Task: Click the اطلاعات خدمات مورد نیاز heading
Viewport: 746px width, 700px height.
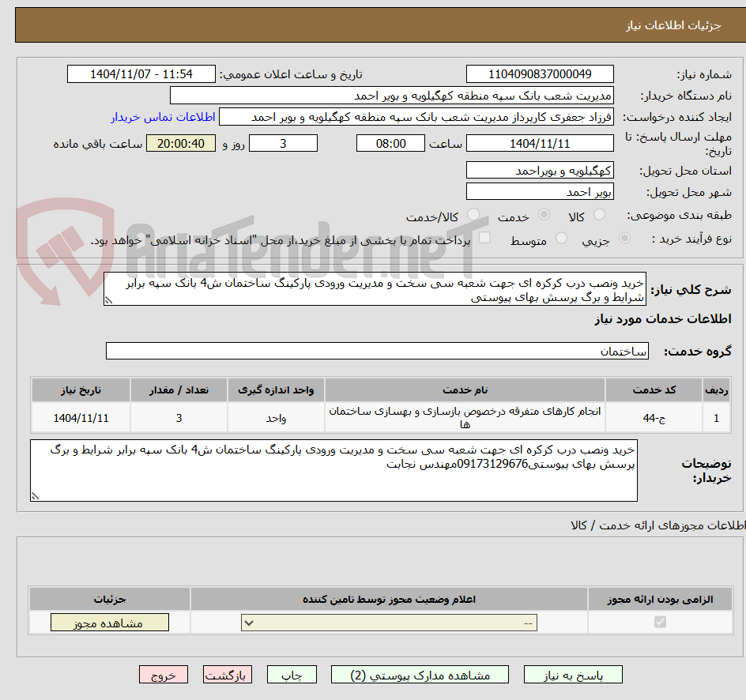Action: point(663,319)
